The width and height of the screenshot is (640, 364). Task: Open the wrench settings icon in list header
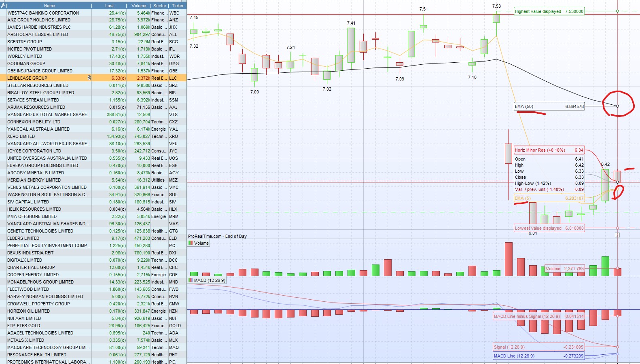pos(3,6)
